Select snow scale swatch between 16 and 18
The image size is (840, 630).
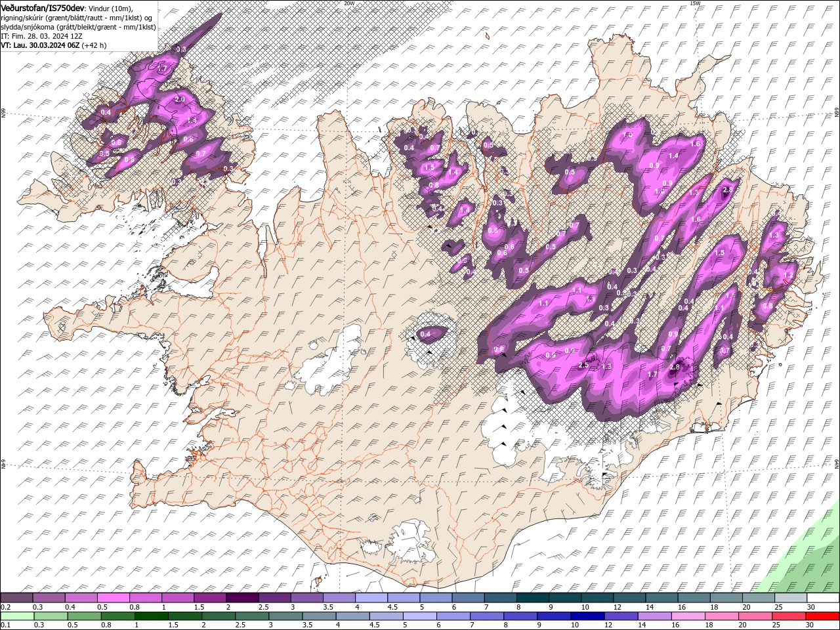coord(694,598)
